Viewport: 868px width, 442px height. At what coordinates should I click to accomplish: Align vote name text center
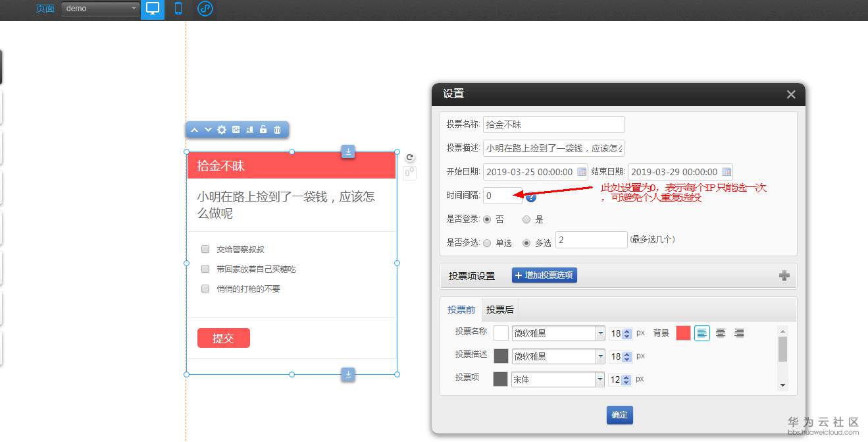[x=721, y=333]
